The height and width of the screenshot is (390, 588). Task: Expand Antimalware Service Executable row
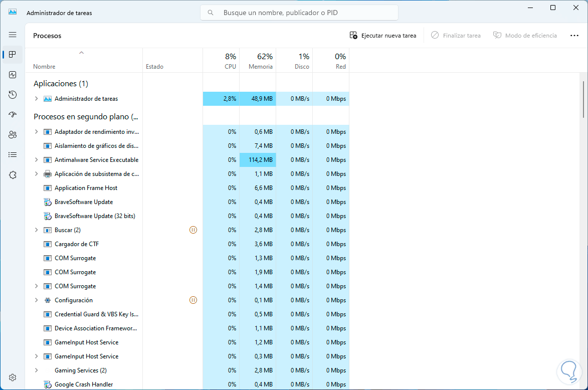[36, 160]
